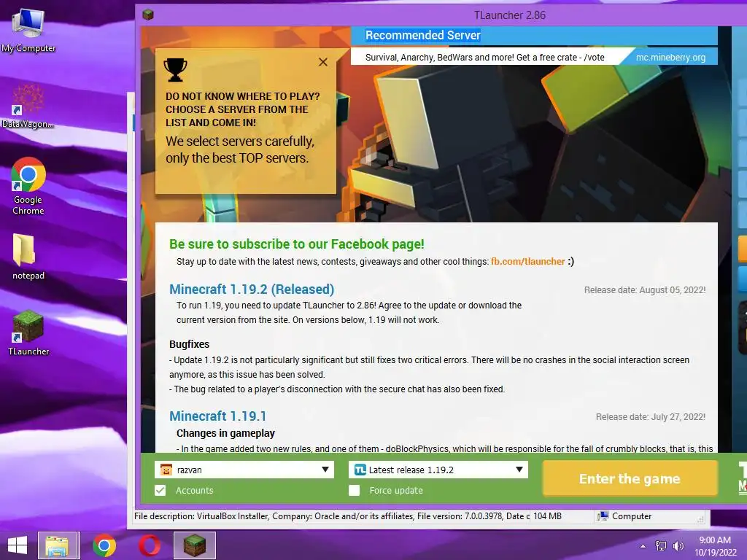Select TLauncher taskbar button
747x560 pixels.
tap(194, 545)
